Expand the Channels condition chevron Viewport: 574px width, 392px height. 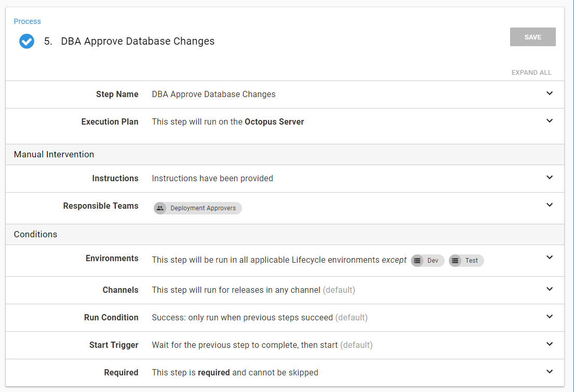(550, 289)
